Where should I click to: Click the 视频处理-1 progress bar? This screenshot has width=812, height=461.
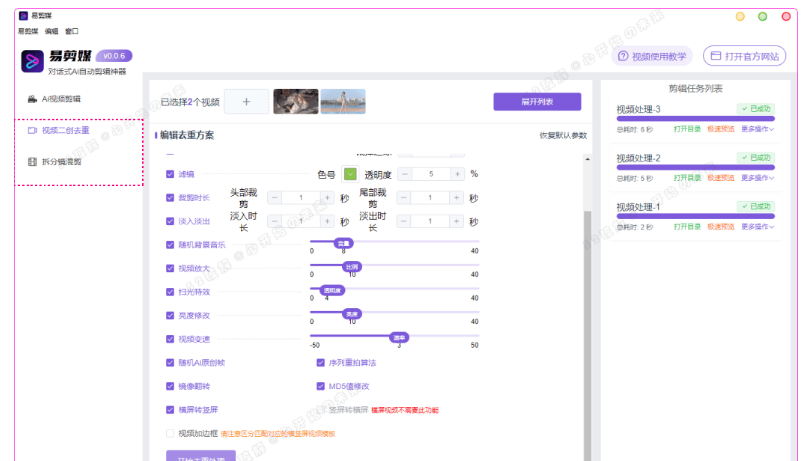pyautogui.click(x=695, y=216)
